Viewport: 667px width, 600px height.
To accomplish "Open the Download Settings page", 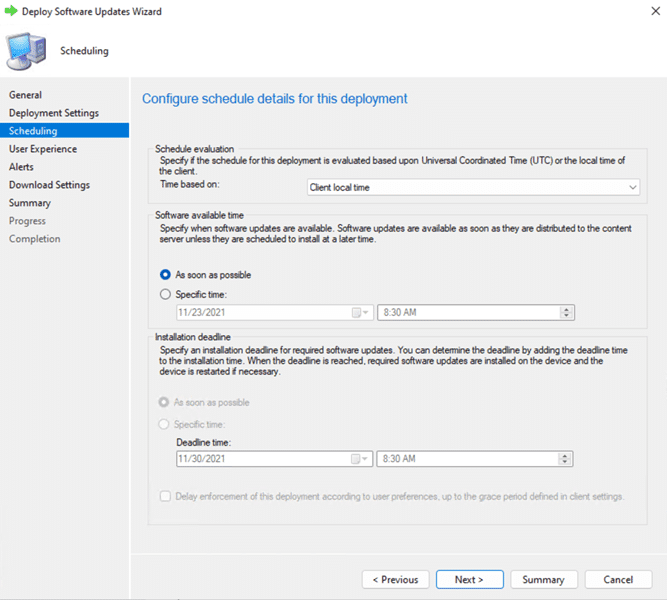I will click(49, 185).
